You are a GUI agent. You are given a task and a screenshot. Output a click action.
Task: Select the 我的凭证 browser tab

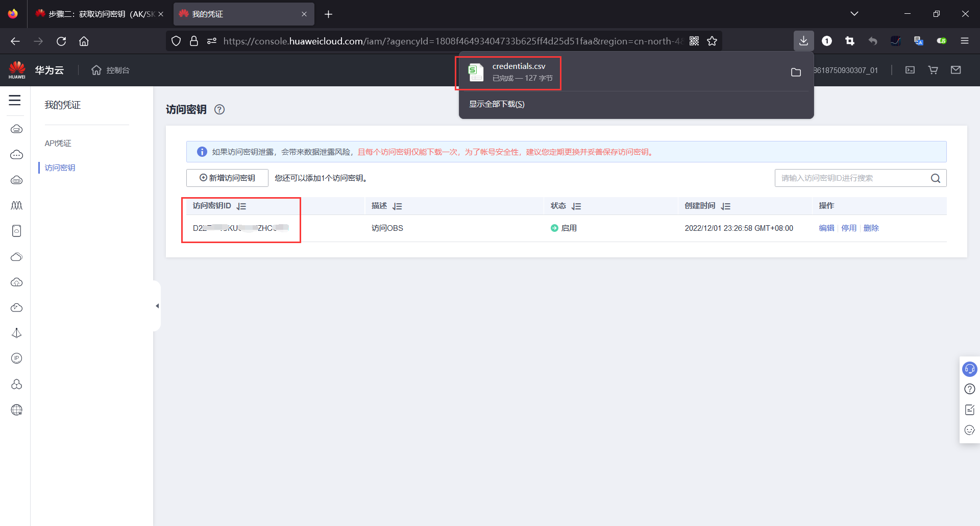(243, 14)
